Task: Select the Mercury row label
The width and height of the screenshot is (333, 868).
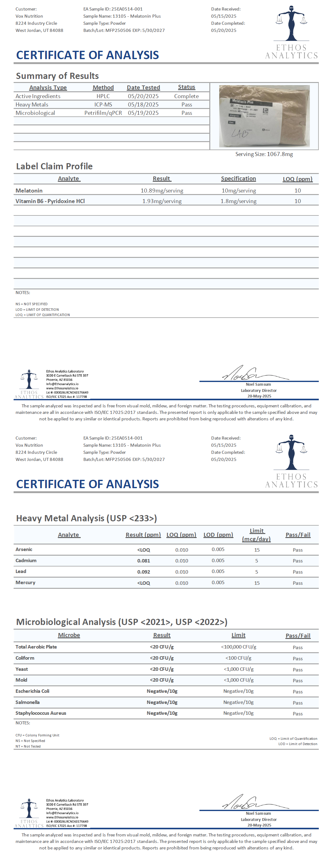Action: 25,582
